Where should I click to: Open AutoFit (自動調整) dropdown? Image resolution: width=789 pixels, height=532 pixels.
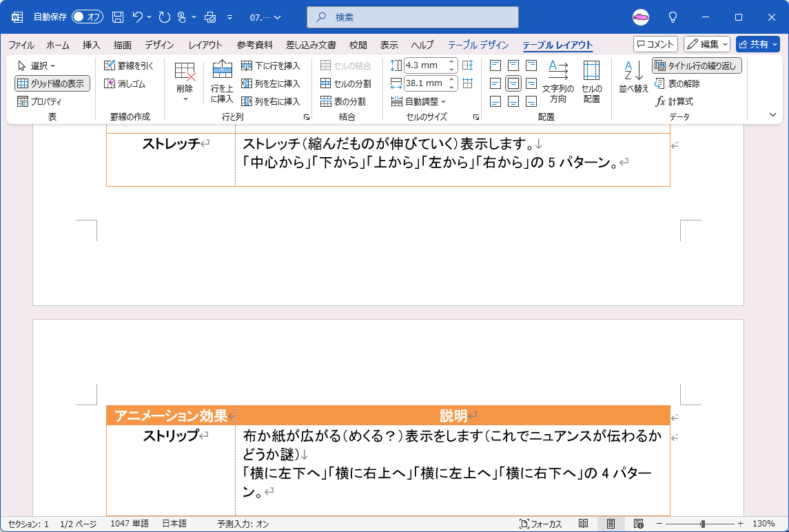pos(419,101)
